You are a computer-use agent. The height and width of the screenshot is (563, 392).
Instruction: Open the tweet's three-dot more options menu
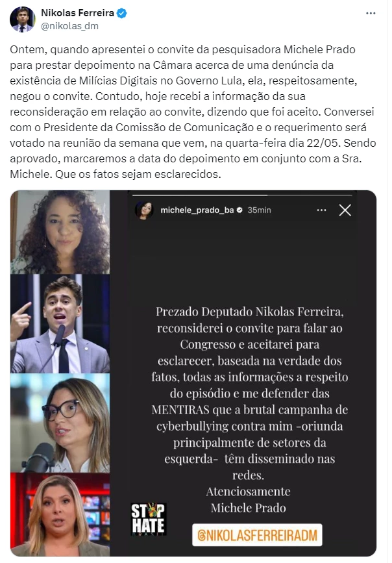[x=371, y=13]
